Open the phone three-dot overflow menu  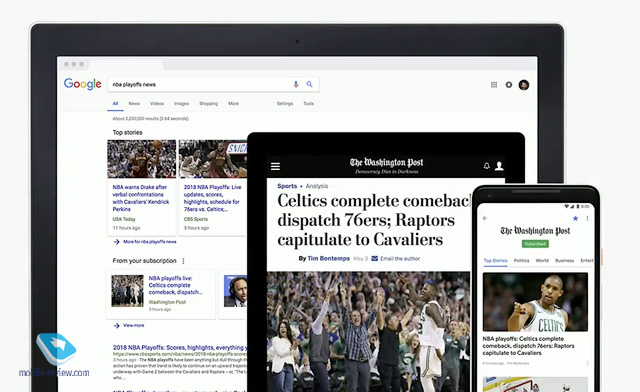coord(587,218)
